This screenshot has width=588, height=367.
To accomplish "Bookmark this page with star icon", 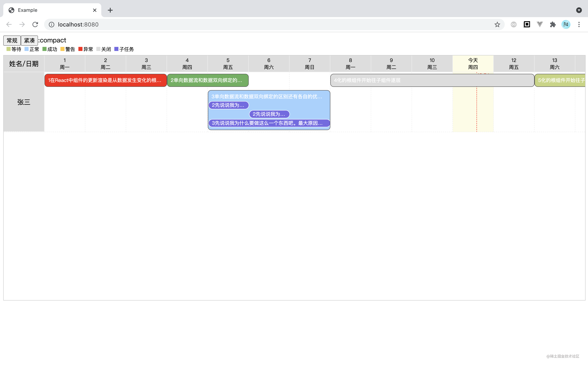I will [x=497, y=24].
